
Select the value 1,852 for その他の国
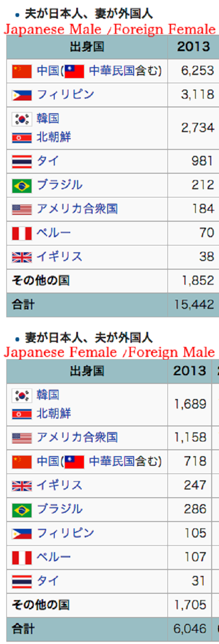click(x=198, y=281)
